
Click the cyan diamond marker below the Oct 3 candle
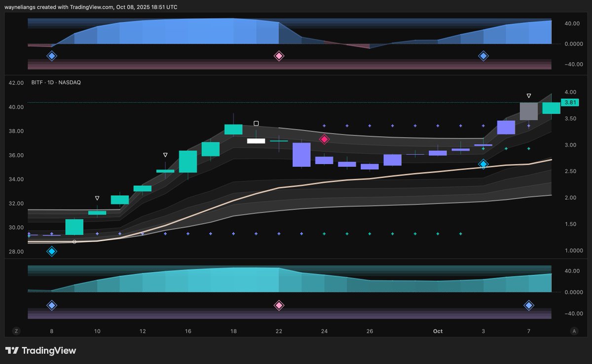(483, 164)
